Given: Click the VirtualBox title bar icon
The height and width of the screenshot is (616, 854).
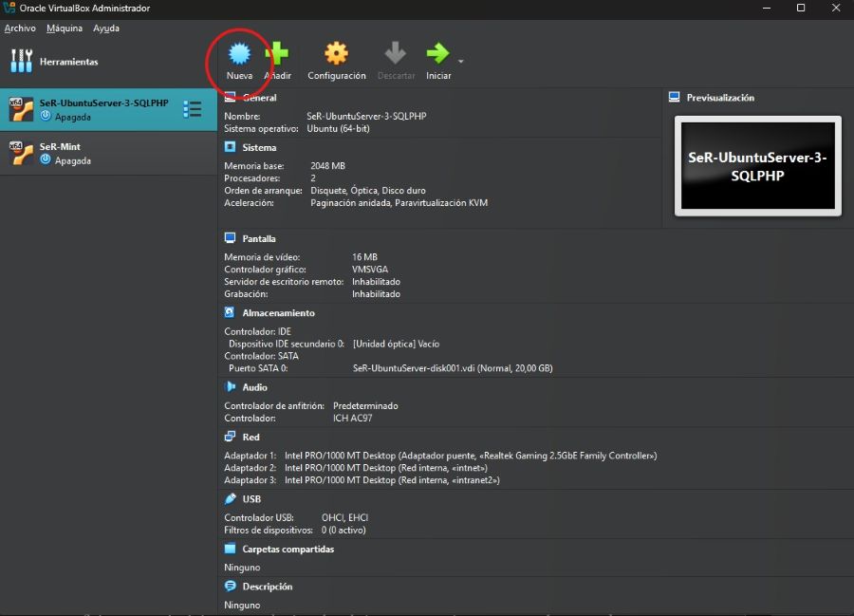Looking at the screenshot, I should (x=9, y=9).
